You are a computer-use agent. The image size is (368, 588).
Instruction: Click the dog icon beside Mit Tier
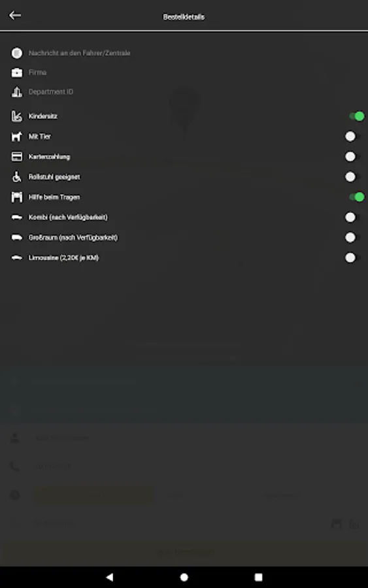coord(16,137)
